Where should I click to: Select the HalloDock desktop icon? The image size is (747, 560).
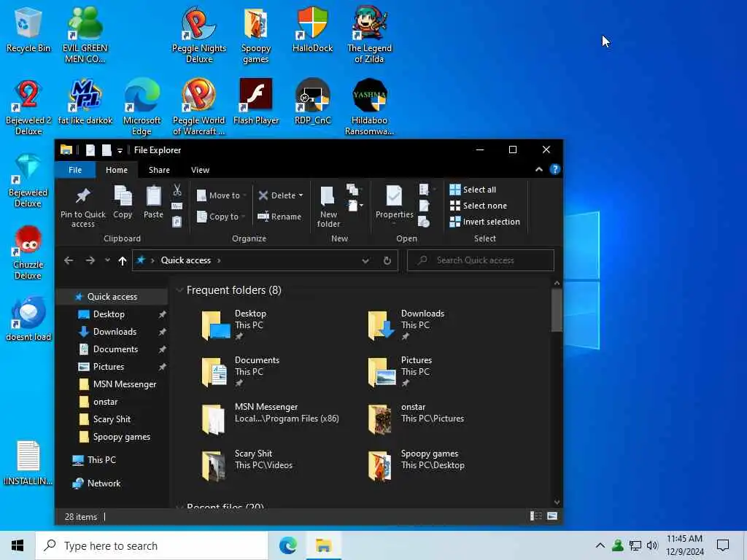[x=312, y=29]
